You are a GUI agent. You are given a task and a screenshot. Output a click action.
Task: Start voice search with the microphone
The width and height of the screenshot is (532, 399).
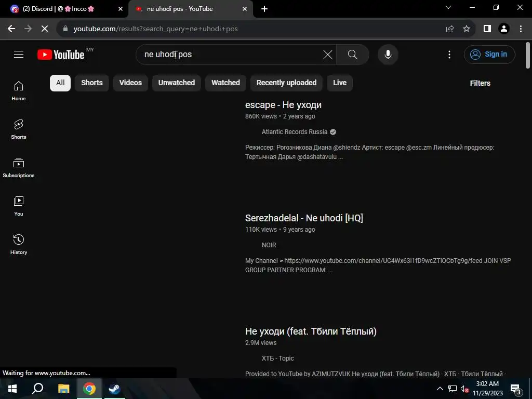pyautogui.click(x=388, y=54)
